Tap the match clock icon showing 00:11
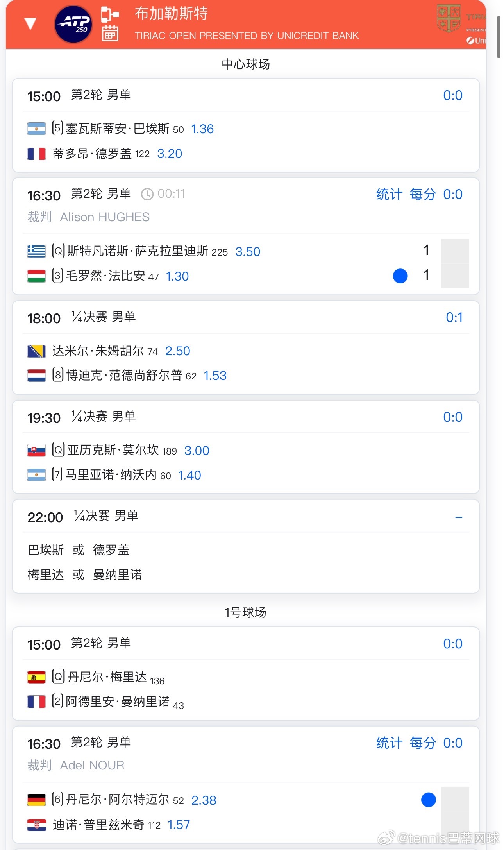Screen dimensions: 504x850 click(x=147, y=194)
